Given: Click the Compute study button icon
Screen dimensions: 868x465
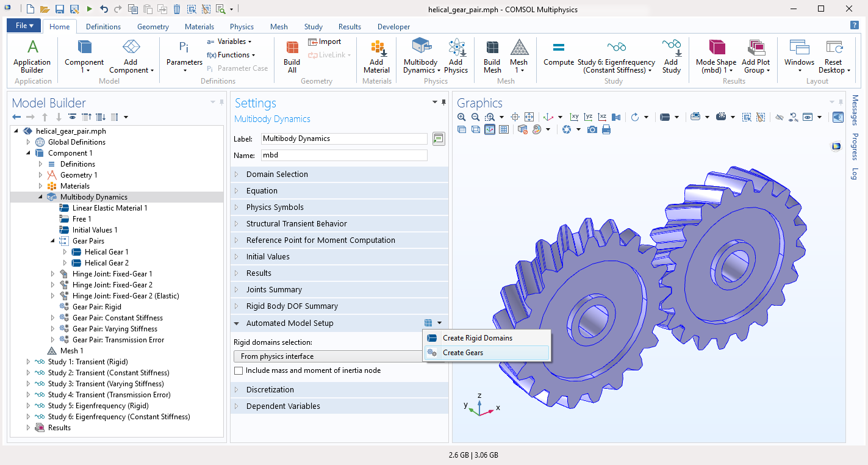Looking at the screenshot, I should tap(558, 49).
